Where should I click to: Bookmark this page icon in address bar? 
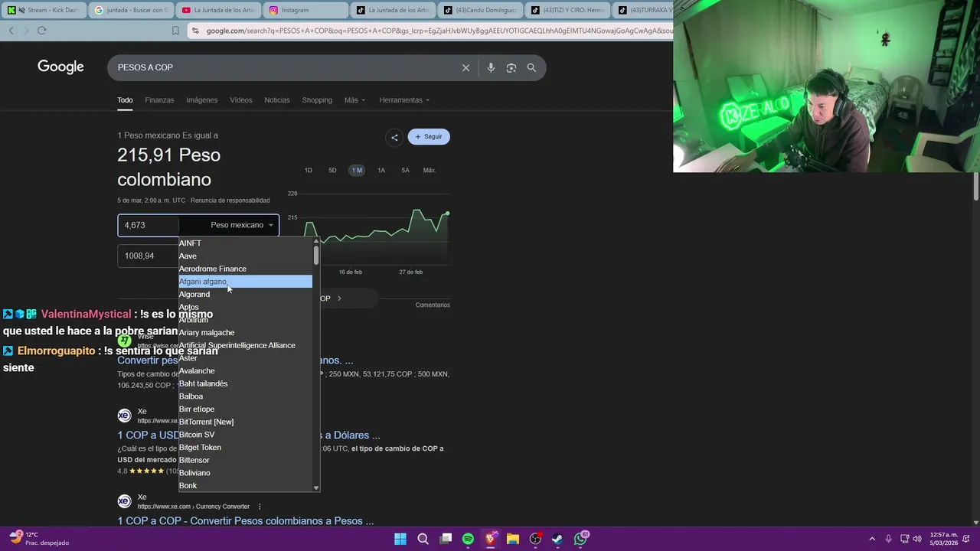pyautogui.click(x=175, y=31)
